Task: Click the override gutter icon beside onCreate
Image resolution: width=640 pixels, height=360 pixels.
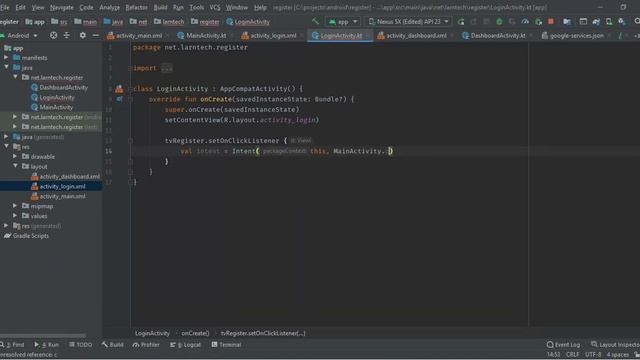Action: coord(119,99)
